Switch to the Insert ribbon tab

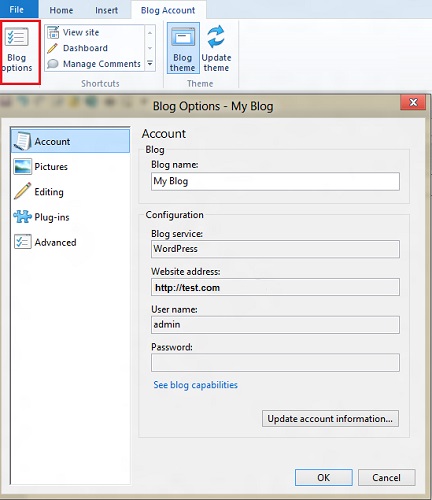106,10
